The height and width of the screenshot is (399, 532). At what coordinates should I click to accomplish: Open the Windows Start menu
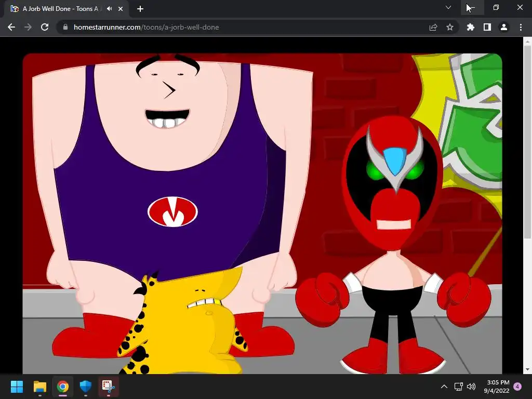pyautogui.click(x=17, y=387)
